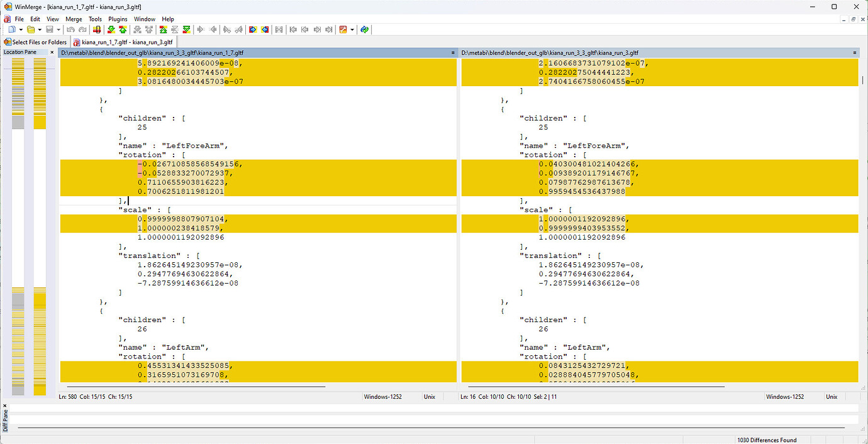Copy difference to the left pane

213,30
